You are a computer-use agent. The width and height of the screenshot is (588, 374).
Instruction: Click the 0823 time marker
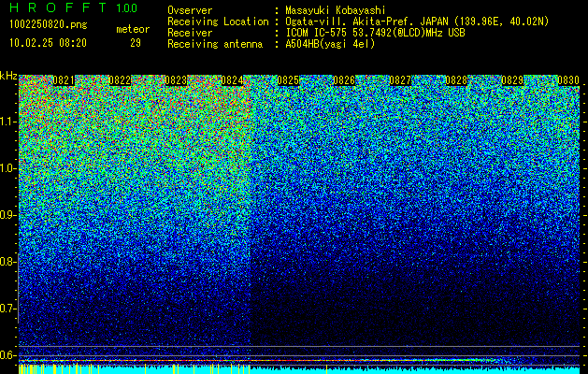(x=176, y=80)
